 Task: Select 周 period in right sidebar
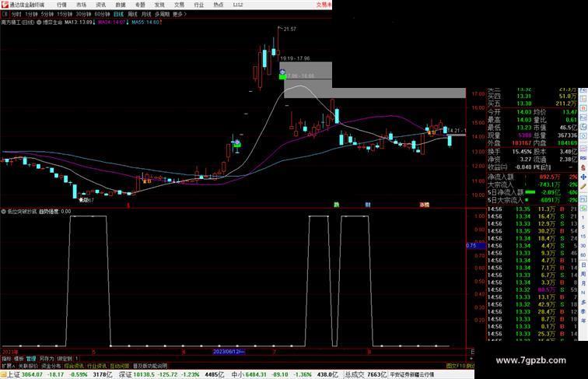[583, 274]
